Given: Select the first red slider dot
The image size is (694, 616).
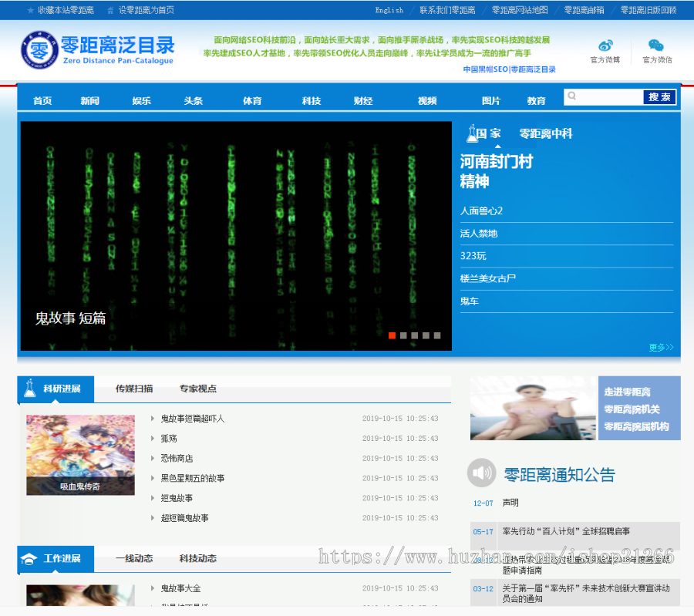Looking at the screenshot, I should point(392,335).
